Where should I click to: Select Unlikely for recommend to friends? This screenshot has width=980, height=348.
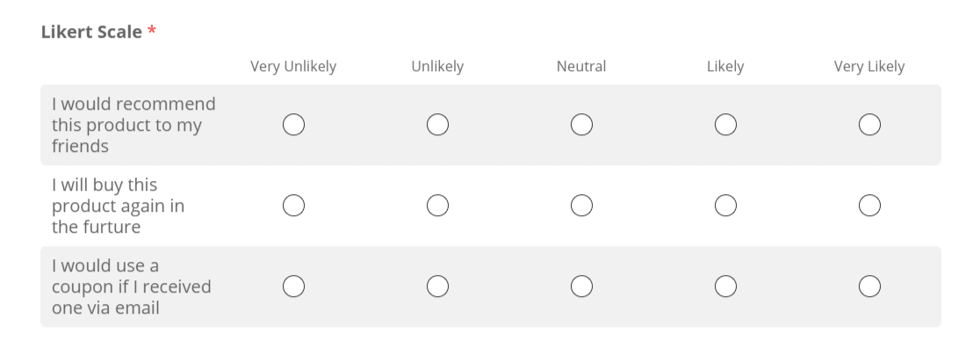[x=437, y=125]
